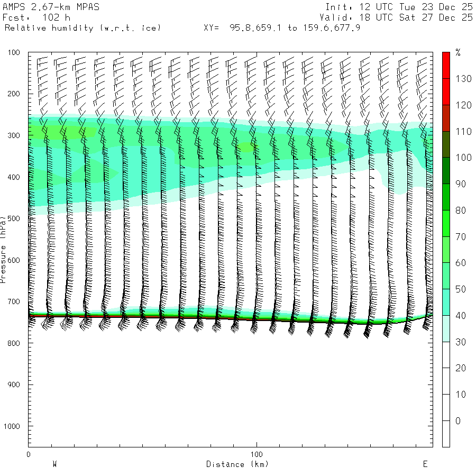Click the bright red swatch above 130

(x=446, y=66)
